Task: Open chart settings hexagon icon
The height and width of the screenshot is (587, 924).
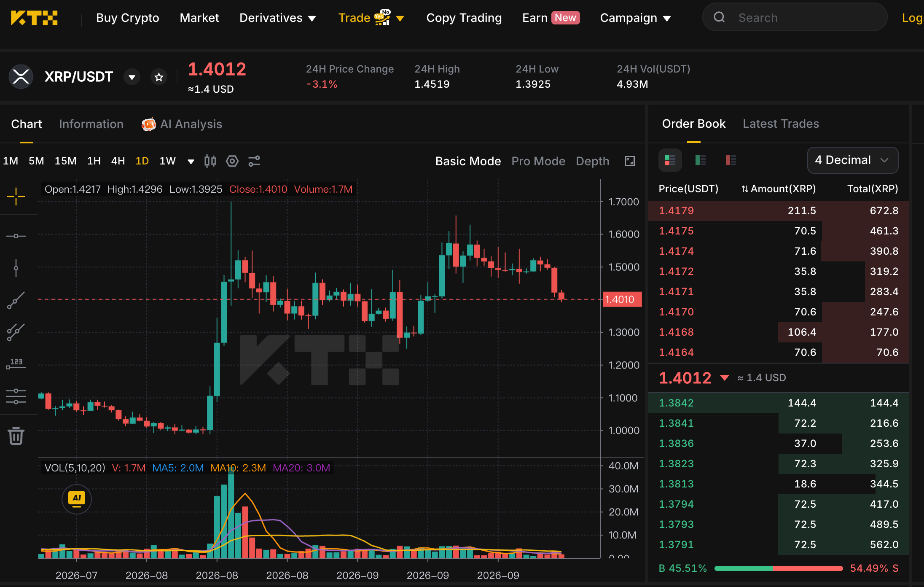Action: point(232,161)
